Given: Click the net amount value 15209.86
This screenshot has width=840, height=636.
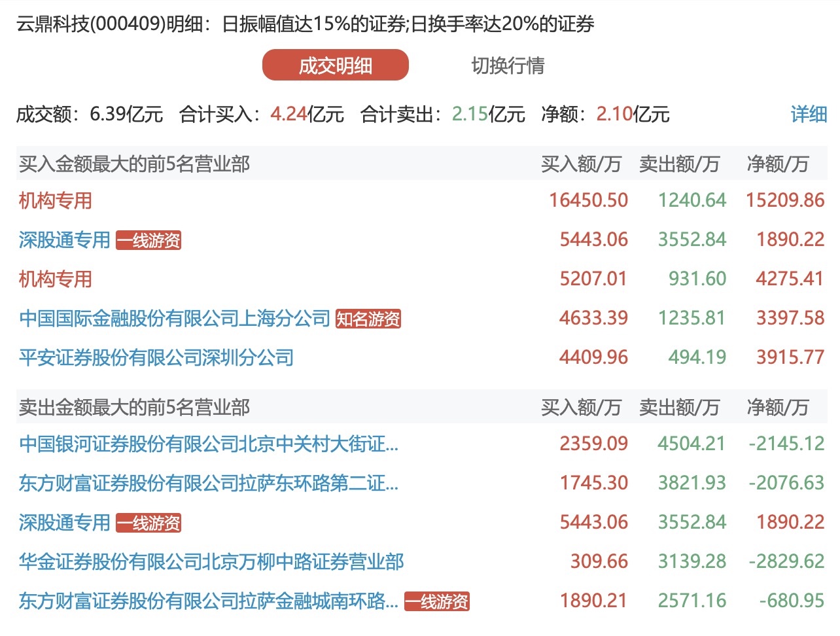Looking at the screenshot, I should (784, 201).
